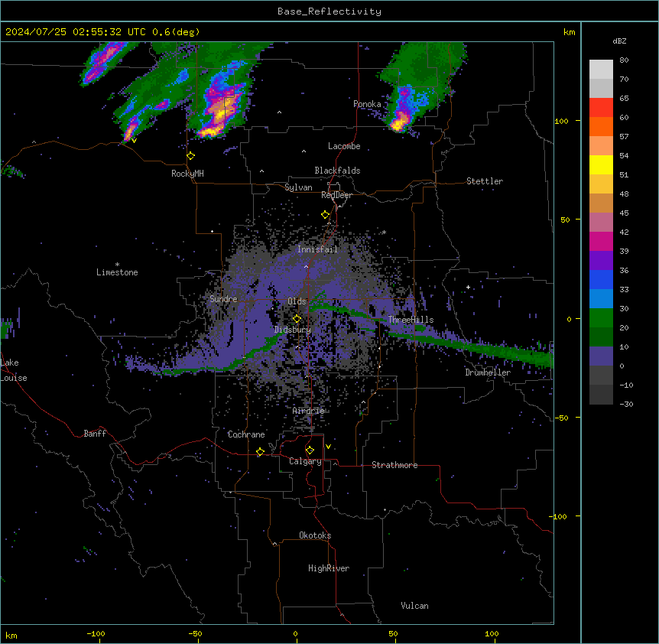Click the light gray swatch between 80 and 70
This screenshot has height=644, width=659.
click(601, 69)
